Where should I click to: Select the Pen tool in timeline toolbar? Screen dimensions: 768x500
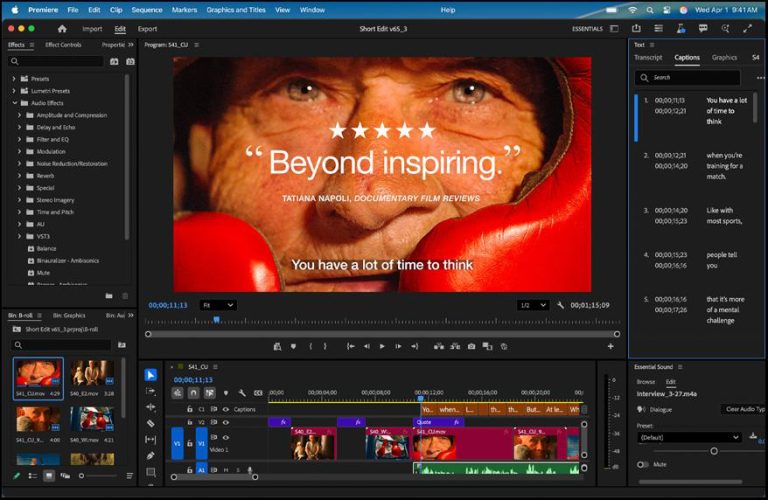151,455
